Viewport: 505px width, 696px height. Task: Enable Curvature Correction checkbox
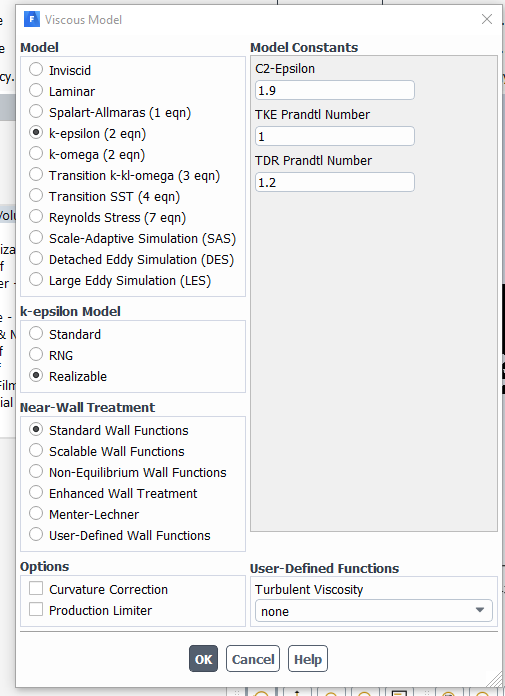tap(36, 589)
